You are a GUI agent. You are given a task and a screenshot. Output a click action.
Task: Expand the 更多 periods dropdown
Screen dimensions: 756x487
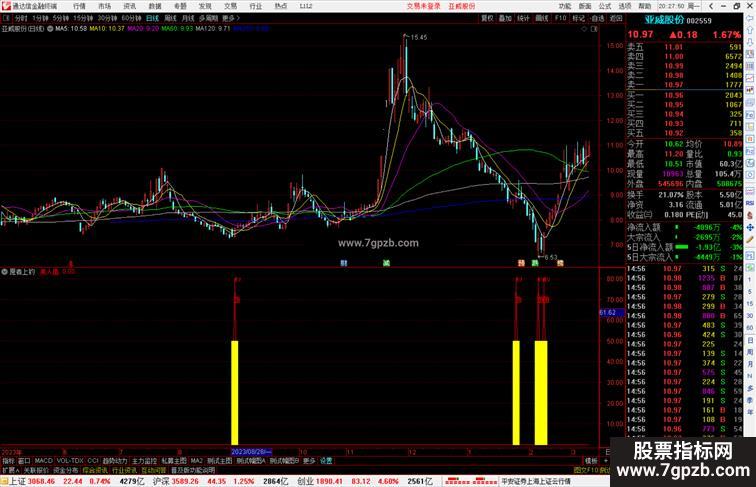[x=230, y=18]
